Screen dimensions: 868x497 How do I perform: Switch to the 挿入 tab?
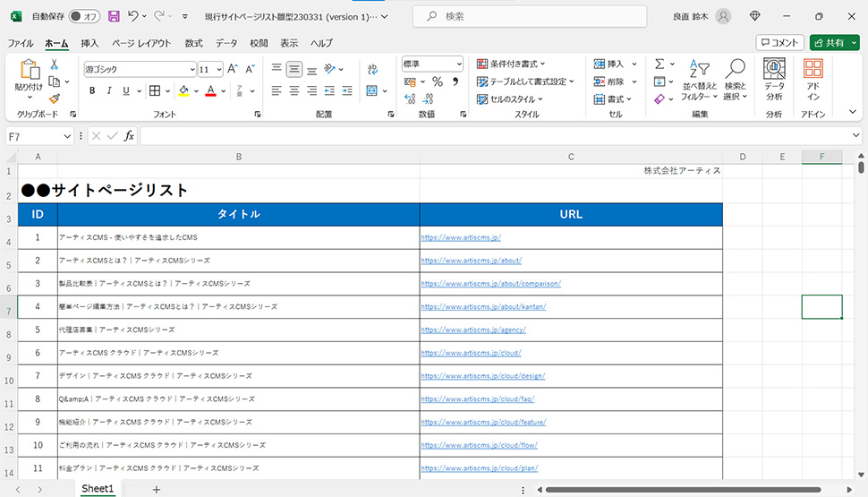[x=89, y=43]
